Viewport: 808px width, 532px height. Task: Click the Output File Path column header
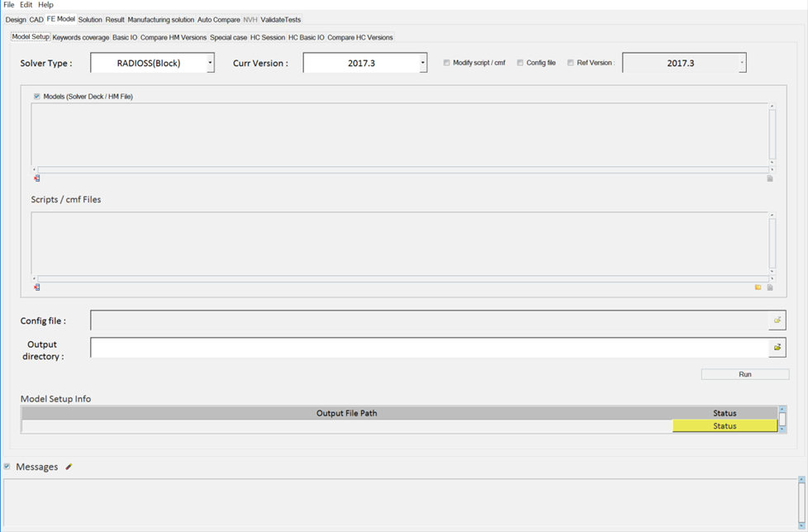347,413
